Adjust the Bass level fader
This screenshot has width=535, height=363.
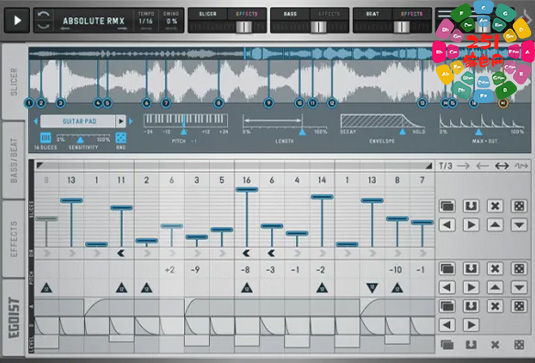click(318, 27)
